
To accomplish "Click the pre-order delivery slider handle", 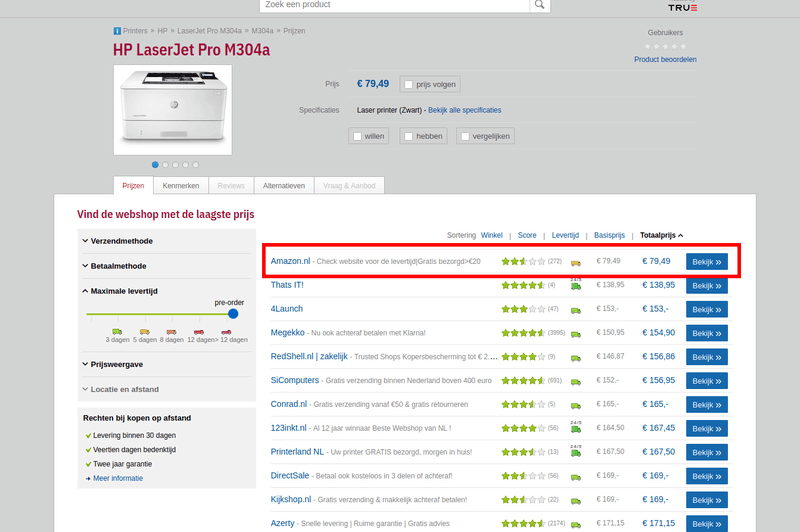I will pyautogui.click(x=233, y=314).
